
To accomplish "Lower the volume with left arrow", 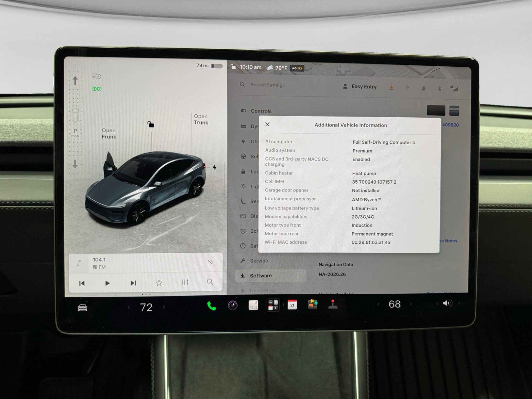I will pos(437,303).
